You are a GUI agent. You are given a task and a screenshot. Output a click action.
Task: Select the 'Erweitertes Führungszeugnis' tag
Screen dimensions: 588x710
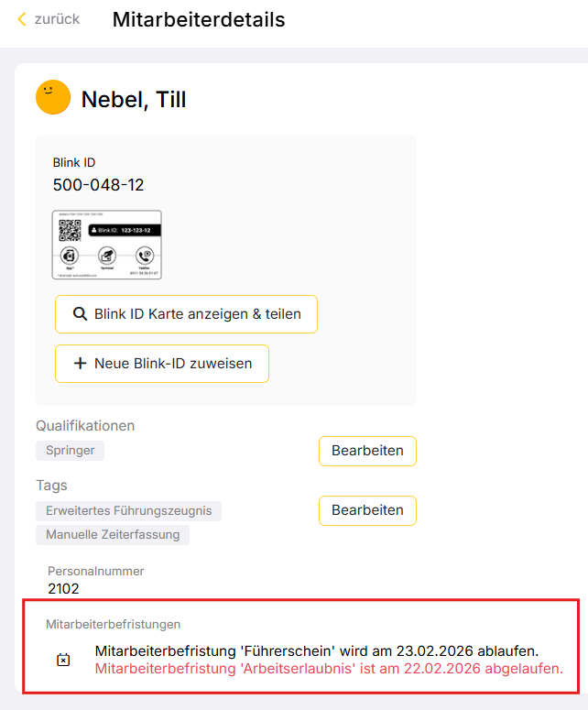pos(128,511)
